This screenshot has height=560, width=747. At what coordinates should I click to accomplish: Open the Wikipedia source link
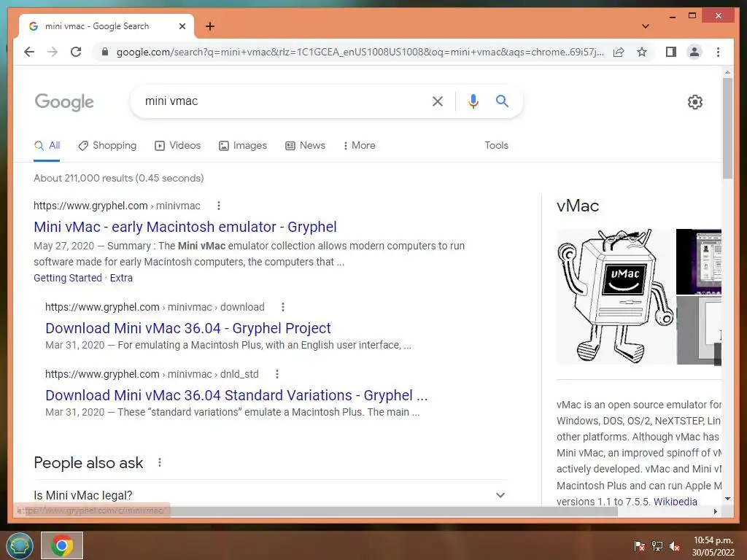[675, 502]
